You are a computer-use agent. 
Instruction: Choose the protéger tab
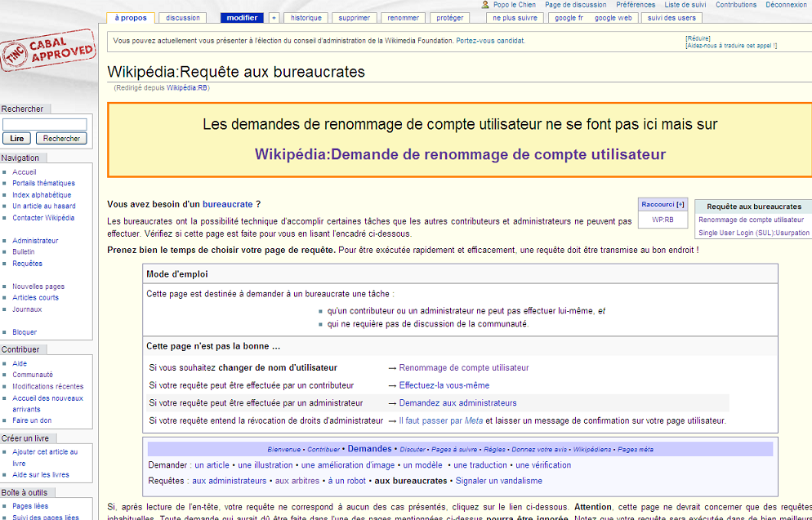click(449, 18)
